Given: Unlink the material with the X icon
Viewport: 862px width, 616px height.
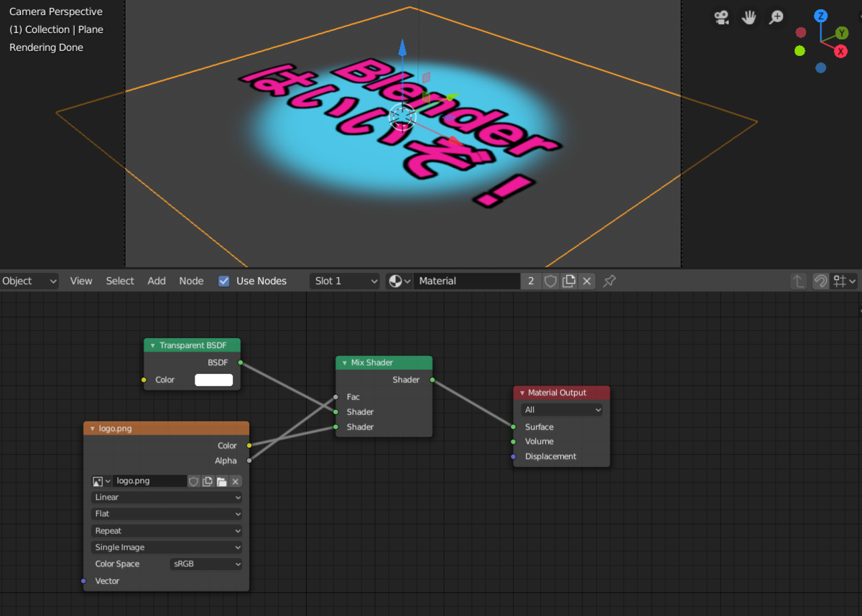Looking at the screenshot, I should click(x=587, y=281).
